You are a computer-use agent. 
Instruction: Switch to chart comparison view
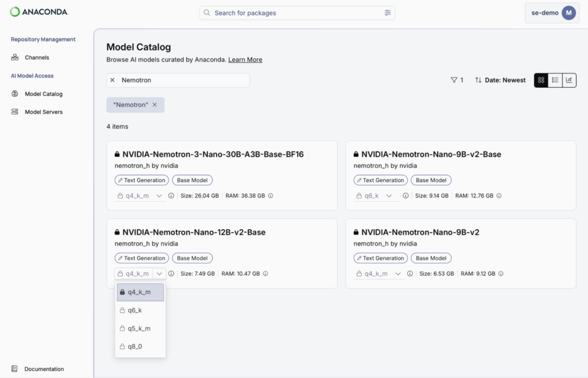pos(569,80)
